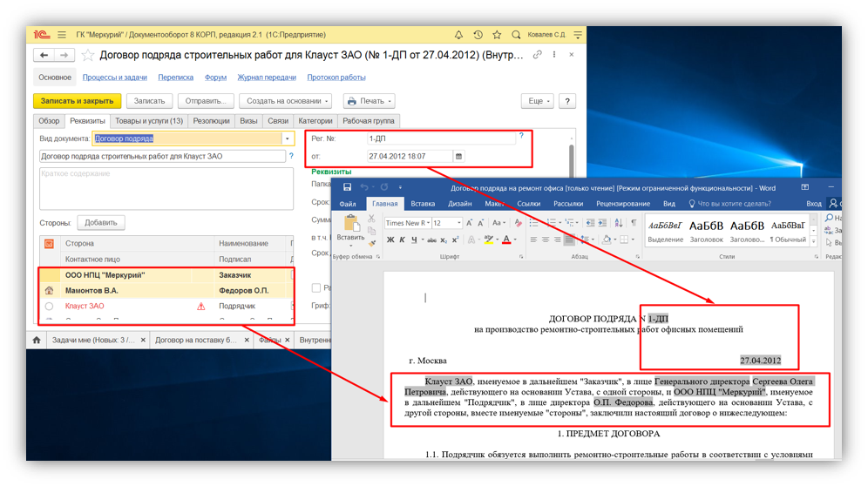
Task: Click the Краткое содержание text area
Action: pyautogui.click(x=166, y=189)
